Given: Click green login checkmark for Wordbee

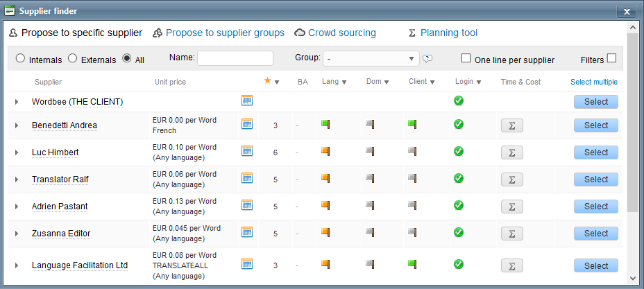Looking at the screenshot, I should (x=458, y=100).
